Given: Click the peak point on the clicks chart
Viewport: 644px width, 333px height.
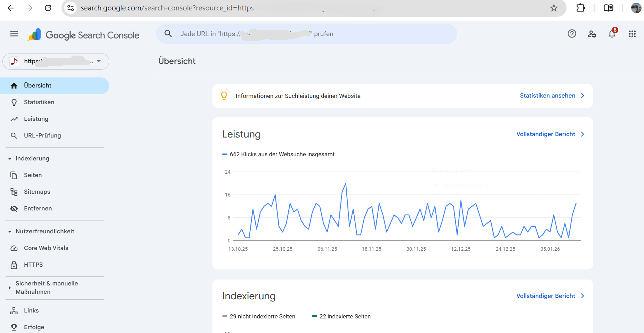Looking at the screenshot, I should click(346, 184).
